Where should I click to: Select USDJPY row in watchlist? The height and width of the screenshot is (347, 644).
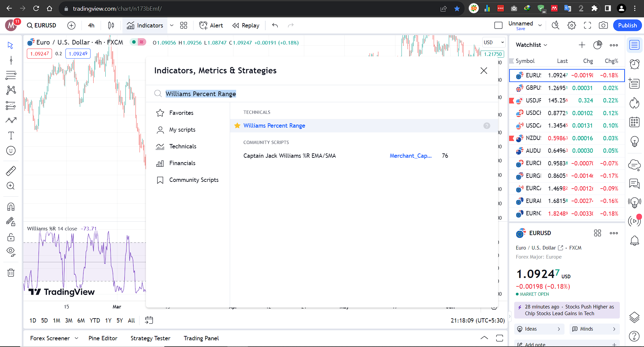coord(567,100)
